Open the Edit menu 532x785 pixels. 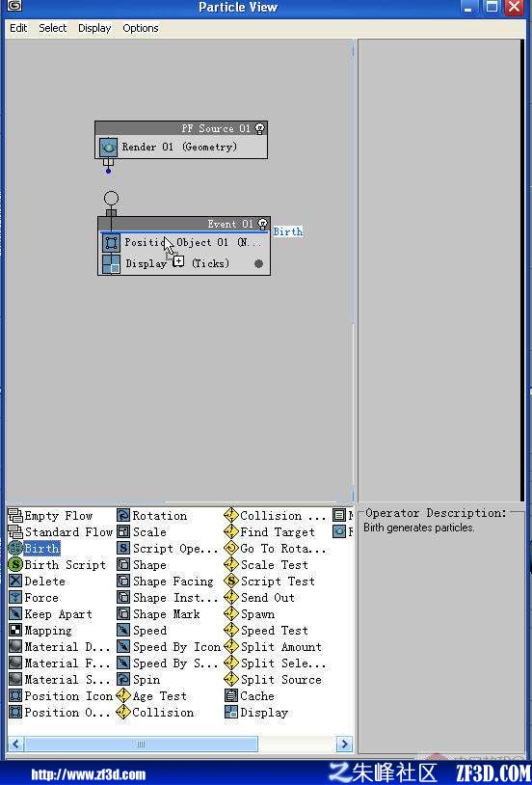pyautogui.click(x=18, y=28)
